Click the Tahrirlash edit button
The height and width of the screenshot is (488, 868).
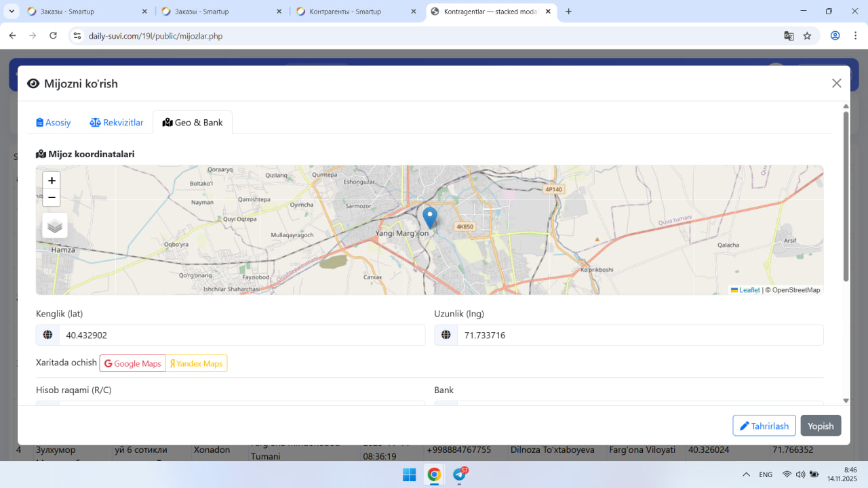(x=764, y=426)
